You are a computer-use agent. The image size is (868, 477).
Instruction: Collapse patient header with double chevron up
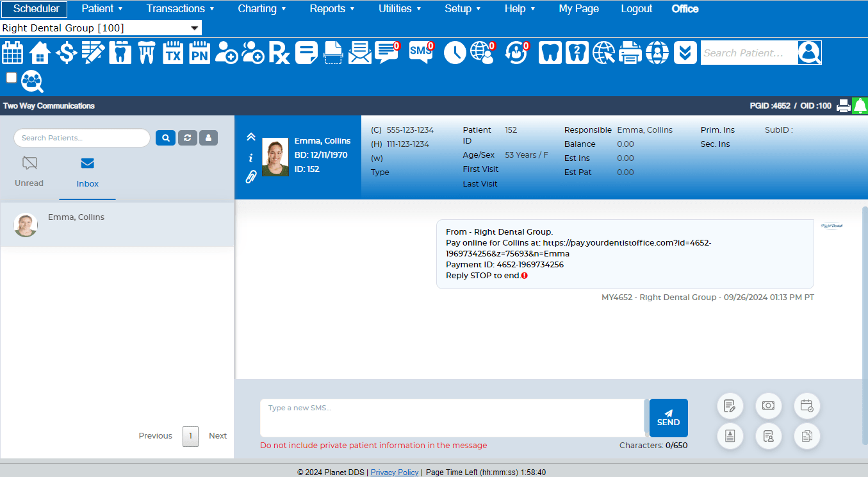pos(250,137)
